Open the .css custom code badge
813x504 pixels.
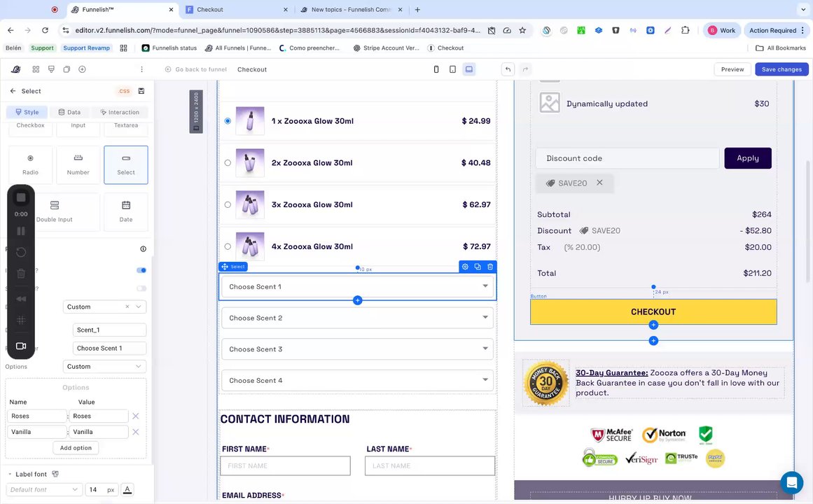[x=124, y=91]
